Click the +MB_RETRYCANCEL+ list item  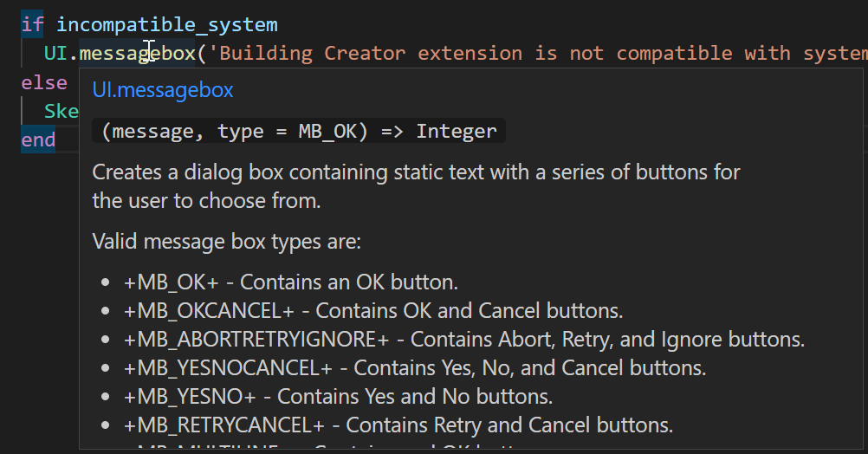pos(398,425)
